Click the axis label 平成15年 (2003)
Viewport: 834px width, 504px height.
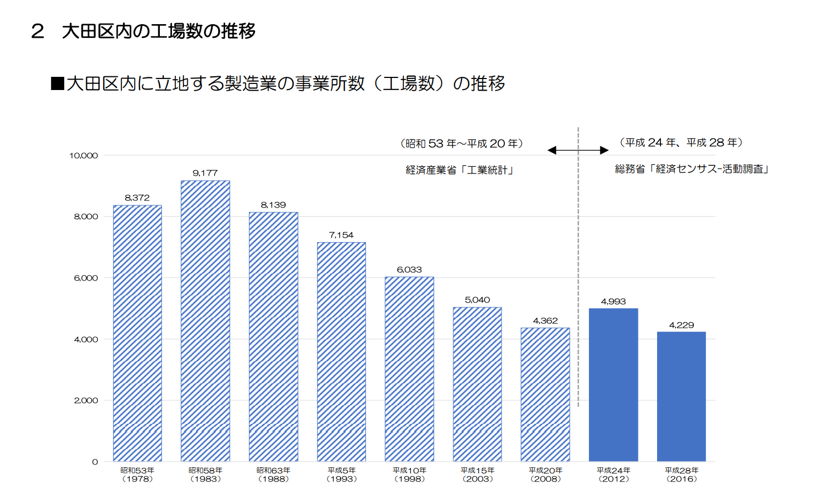click(x=477, y=475)
